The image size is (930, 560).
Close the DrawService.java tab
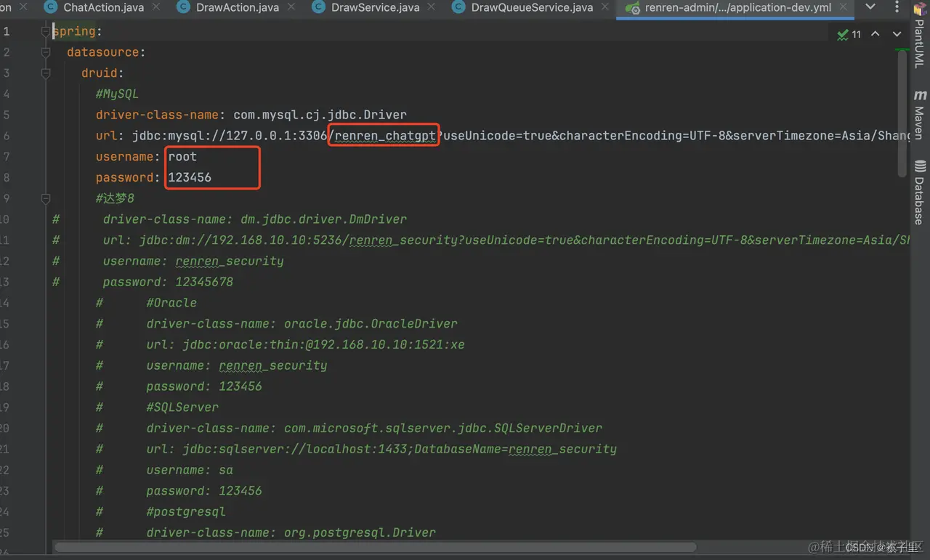433,8
